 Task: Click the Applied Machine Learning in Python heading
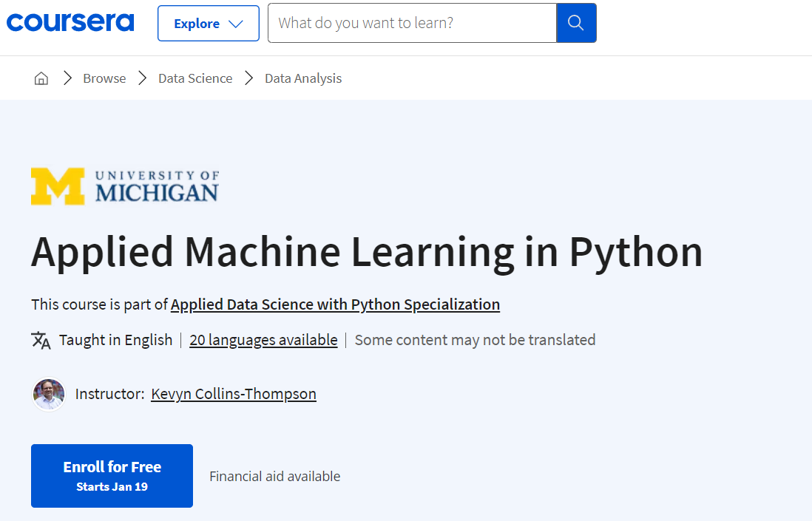tap(366, 253)
